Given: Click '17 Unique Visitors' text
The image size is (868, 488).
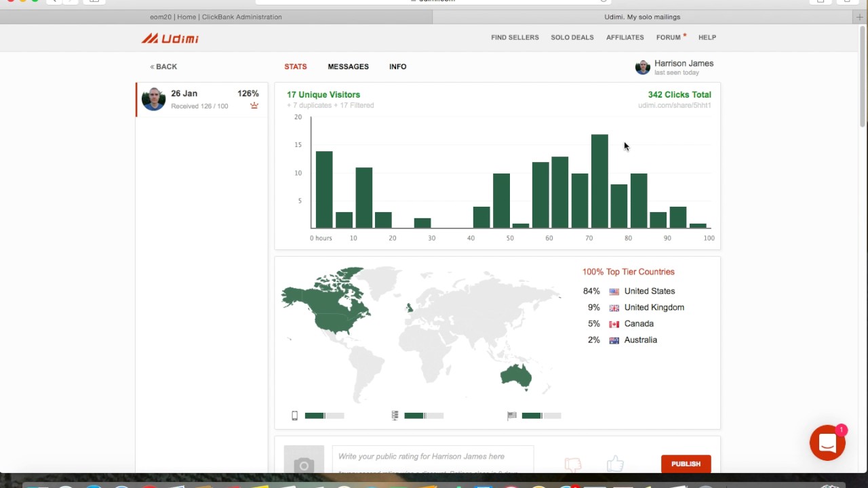Looking at the screenshot, I should pos(323,94).
